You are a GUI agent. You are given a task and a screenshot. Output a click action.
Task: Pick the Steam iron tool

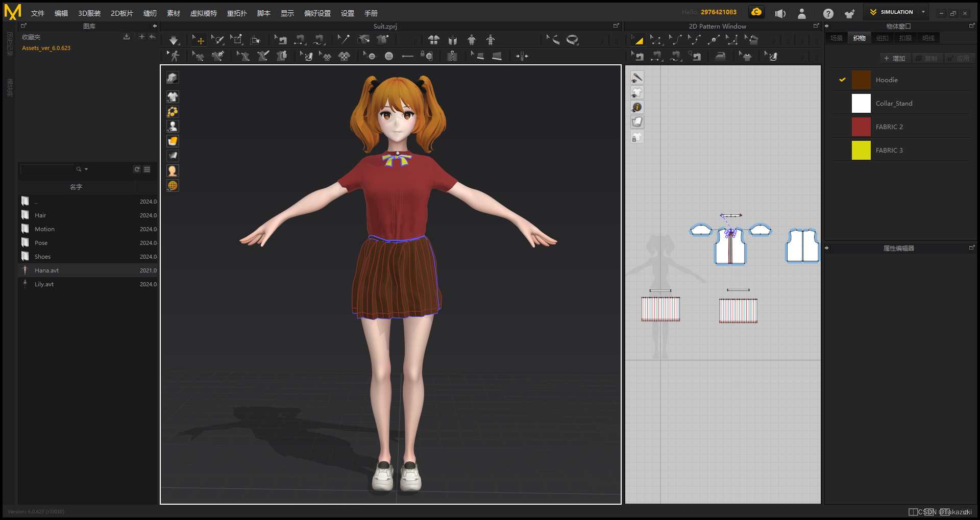tap(720, 56)
